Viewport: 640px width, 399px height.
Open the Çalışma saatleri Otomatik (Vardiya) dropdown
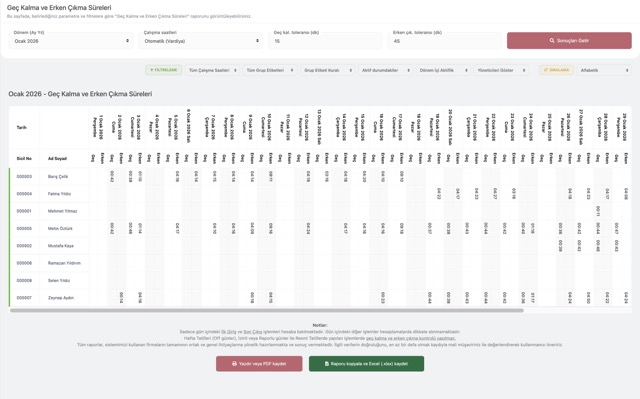click(x=201, y=41)
